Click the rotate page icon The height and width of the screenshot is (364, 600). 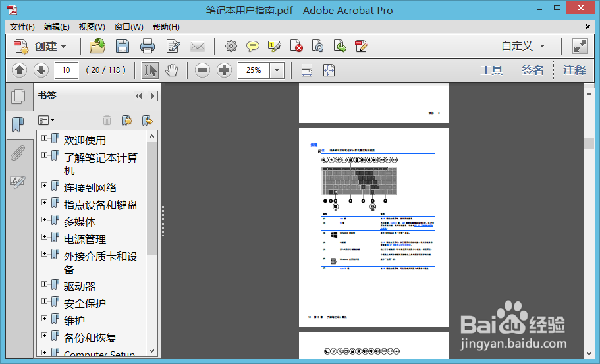318,46
